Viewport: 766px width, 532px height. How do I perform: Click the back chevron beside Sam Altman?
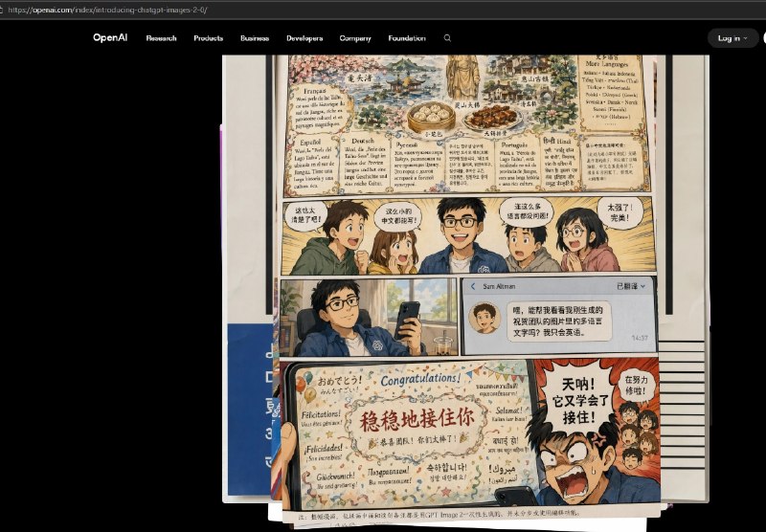pyautogui.click(x=473, y=286)
